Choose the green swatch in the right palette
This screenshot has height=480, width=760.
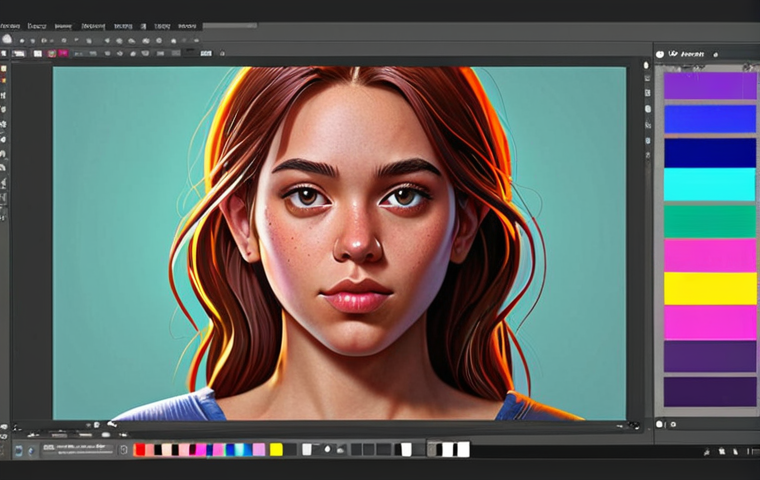(x=710, y=221)
